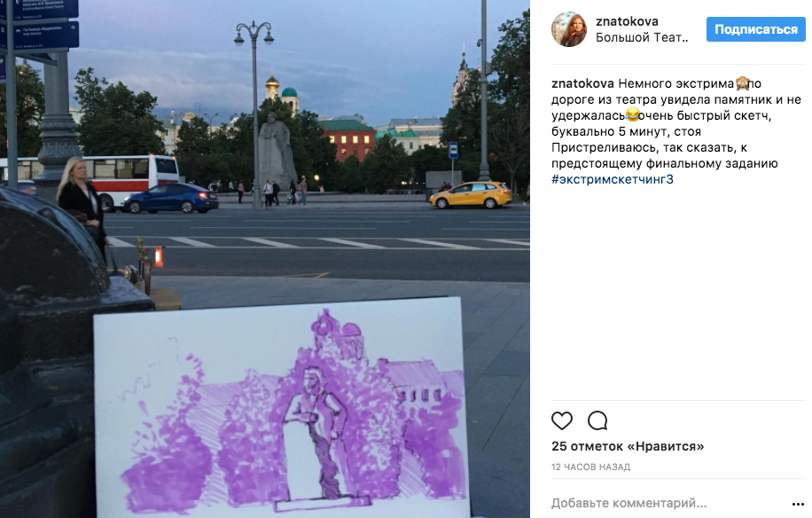Click the blue car in the photo

click(171, 198)
